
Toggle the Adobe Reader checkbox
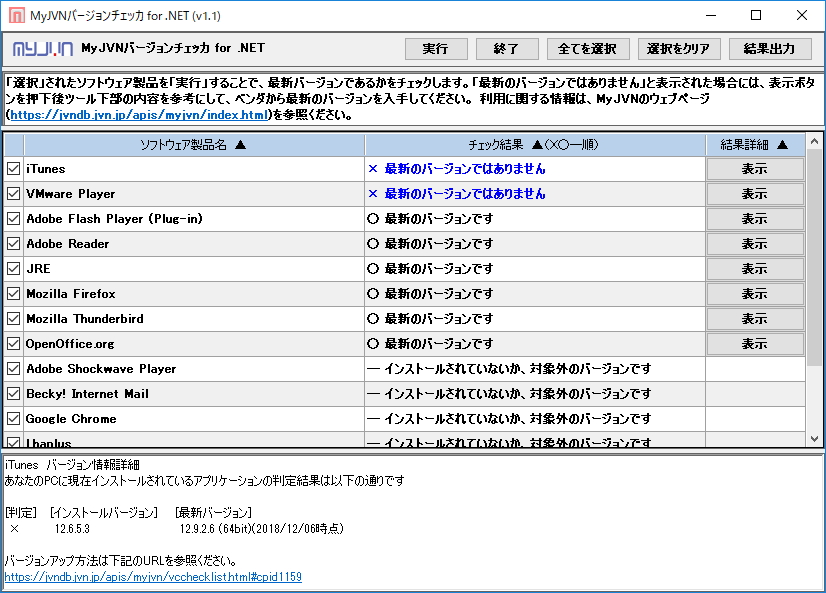tap(13, 243)
